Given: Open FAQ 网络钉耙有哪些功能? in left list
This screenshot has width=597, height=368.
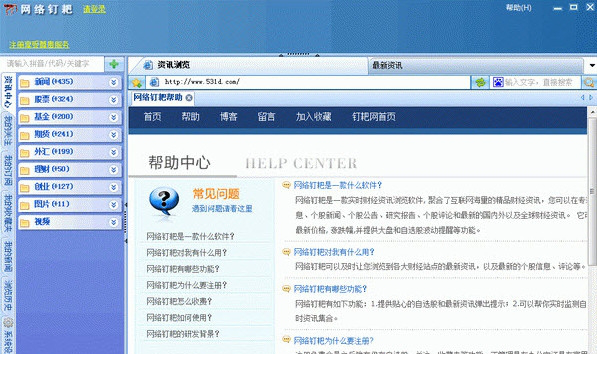Looking at the screenshot, I should pos(183,269).
